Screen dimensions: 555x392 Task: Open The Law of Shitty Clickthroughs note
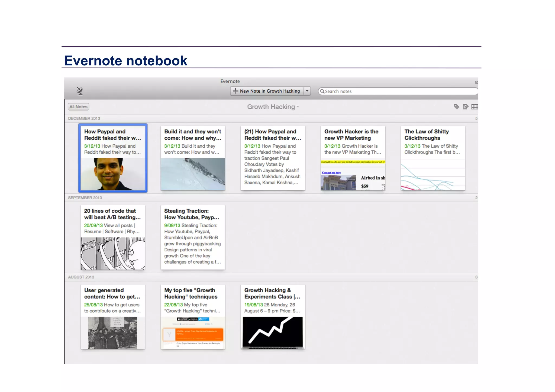[x=433, y=158]
